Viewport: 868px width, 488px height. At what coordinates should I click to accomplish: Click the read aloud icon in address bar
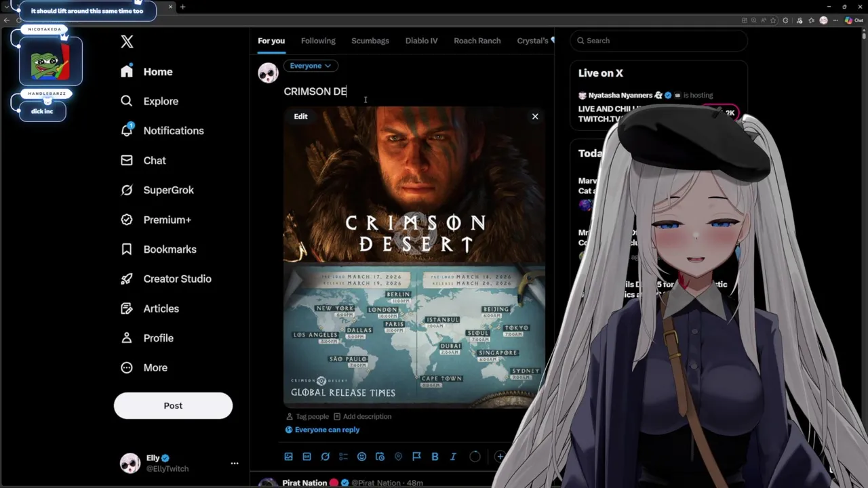[x=764, y=20]
